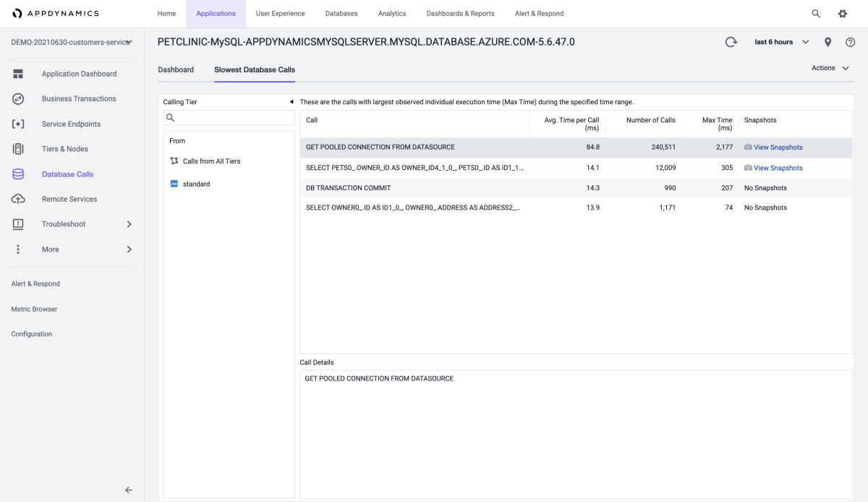This screenshot has width=868, height=502.
Task: Select the standard calling tier
Action: click(196, 184)
